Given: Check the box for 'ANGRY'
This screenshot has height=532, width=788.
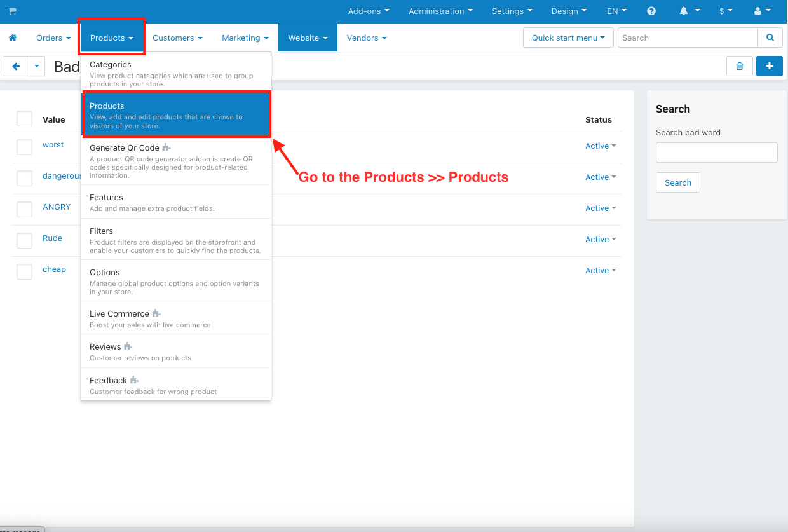Looking at the screenshot, I should pyautogui.click(x=24, y=209).
